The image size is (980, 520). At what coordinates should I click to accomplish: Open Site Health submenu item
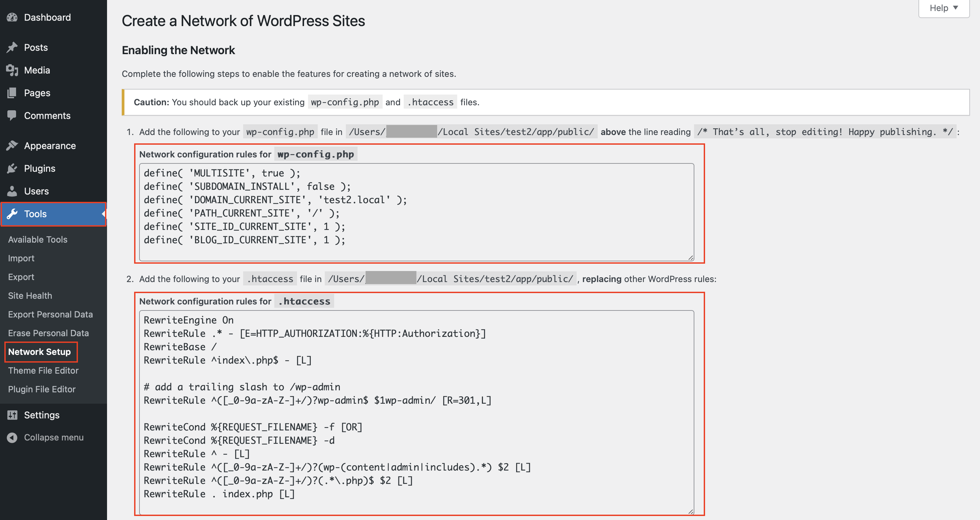pos(30,296)
